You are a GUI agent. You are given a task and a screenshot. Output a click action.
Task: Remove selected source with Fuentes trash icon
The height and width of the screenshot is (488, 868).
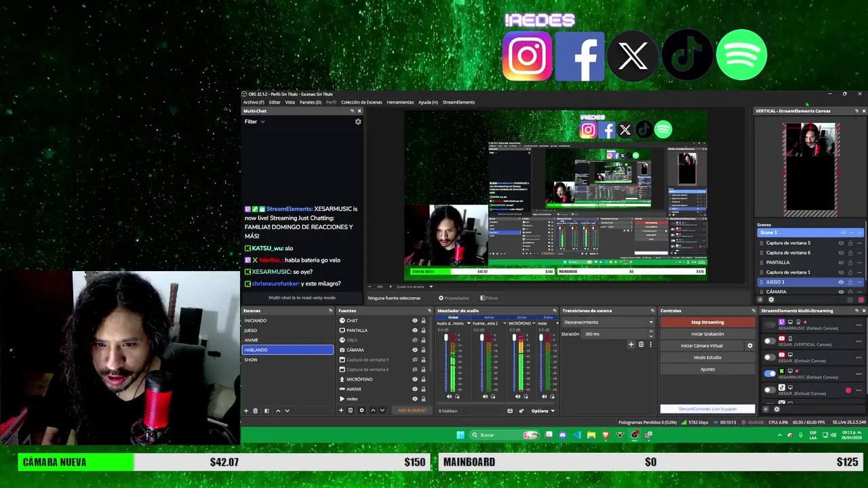[x=351, y=411]
